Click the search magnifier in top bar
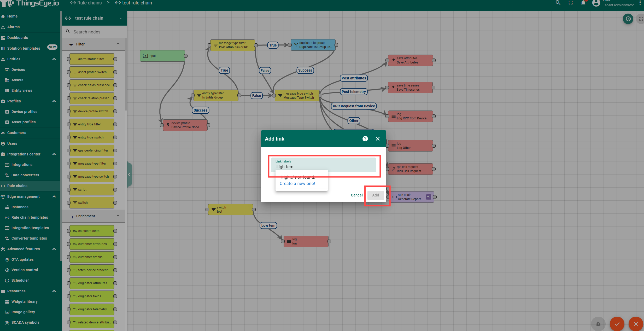The width and height of the screenshot is (644, 331). (x=558, y=3)
